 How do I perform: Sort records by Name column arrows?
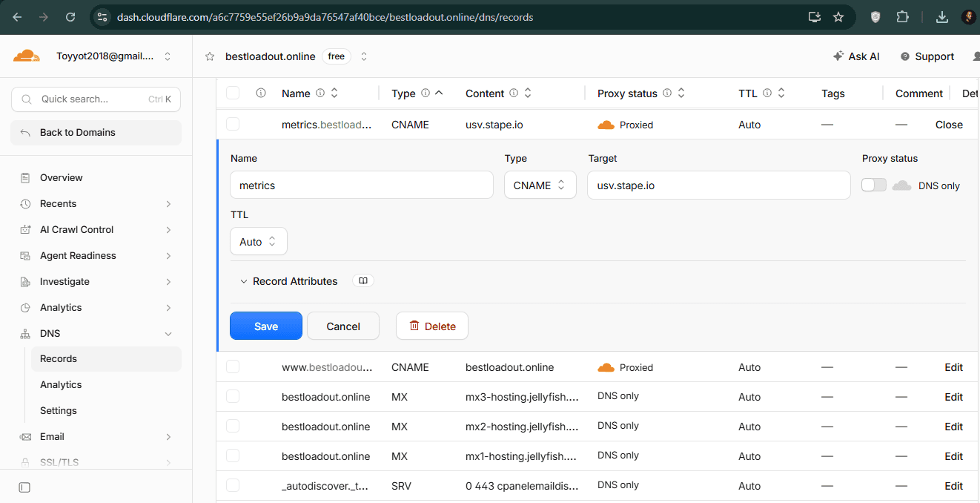[x=334, y=93]
